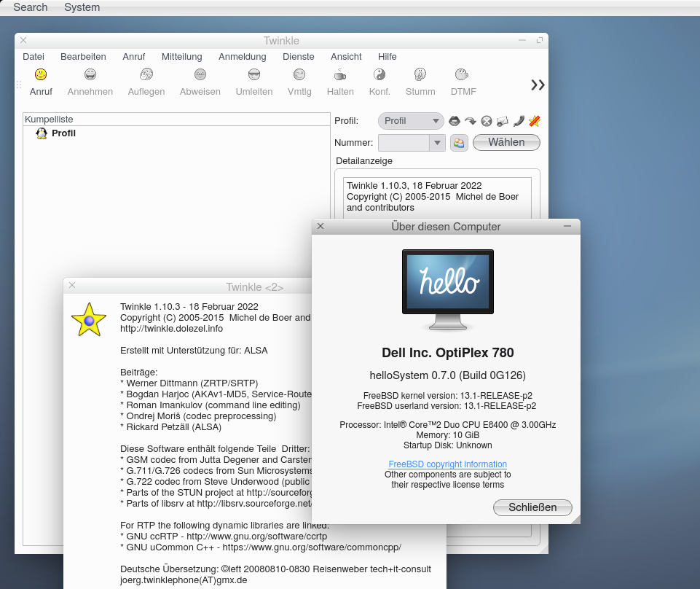
Task: Click the joerg.twinklephone(AT)gmx.de text
Action: (x=184, y=580)
